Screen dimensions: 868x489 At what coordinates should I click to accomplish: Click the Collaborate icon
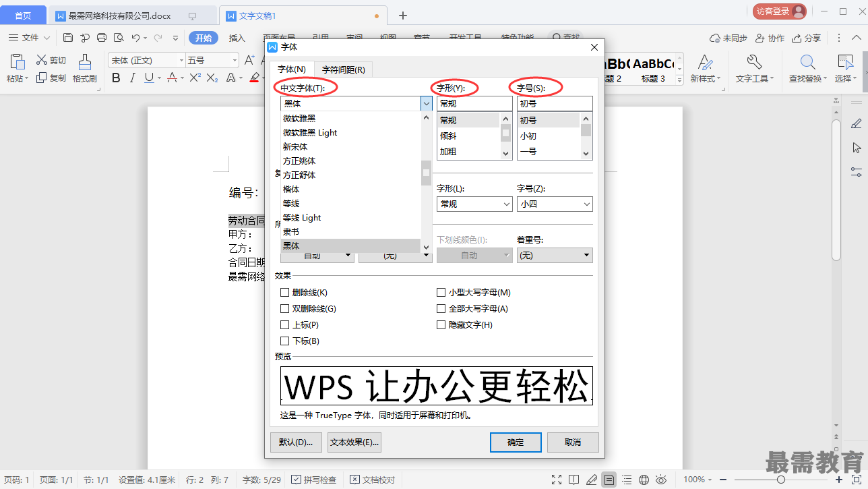point(759,38)
